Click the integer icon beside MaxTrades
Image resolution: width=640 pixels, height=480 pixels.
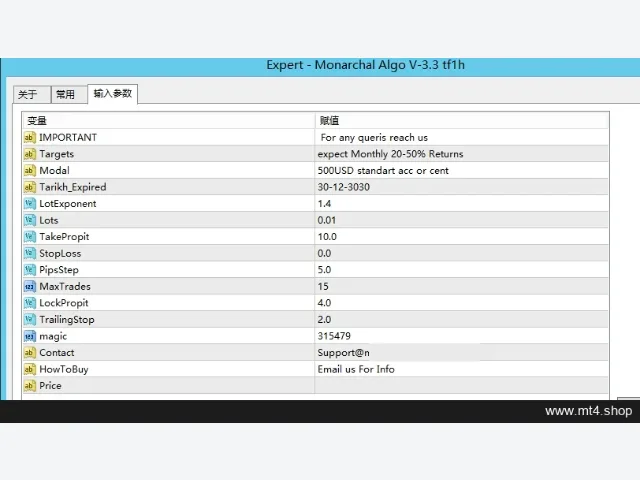click(30, 287)
